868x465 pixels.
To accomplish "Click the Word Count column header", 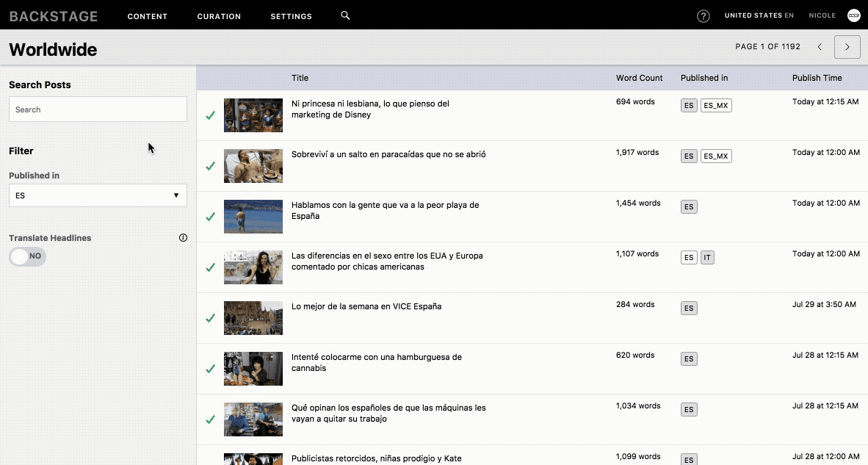I will [x=640, y=78].
